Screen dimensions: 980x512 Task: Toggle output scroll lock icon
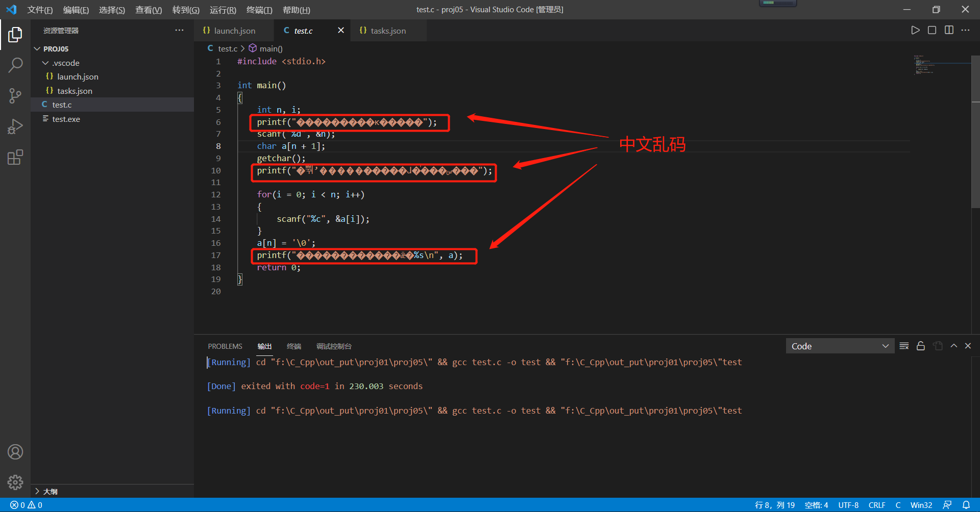[921, 346]
